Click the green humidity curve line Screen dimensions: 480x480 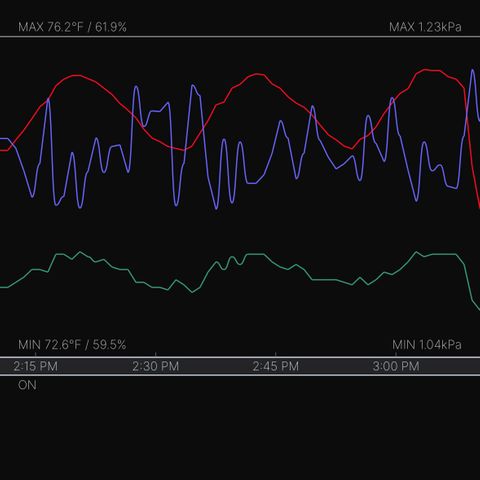pyautogui.click(x=255, y=254)
